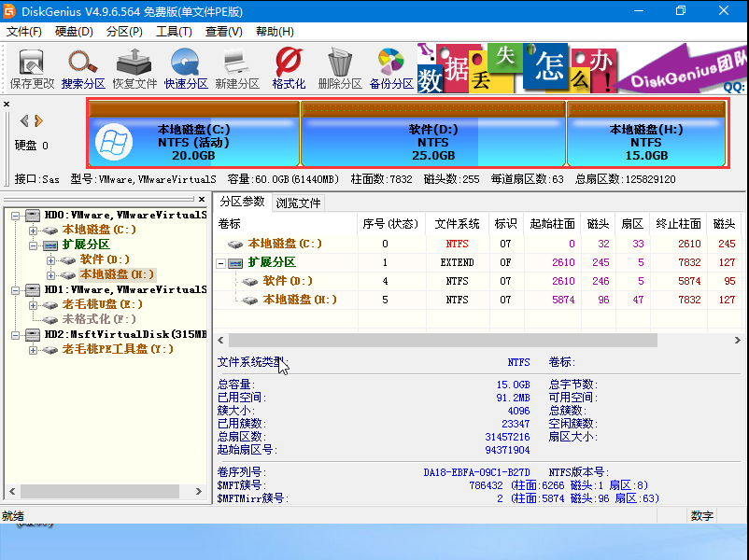Open the 分区(P) menu
The height and width of the screenshot is (560, 749).
click(x=124, y=32)
